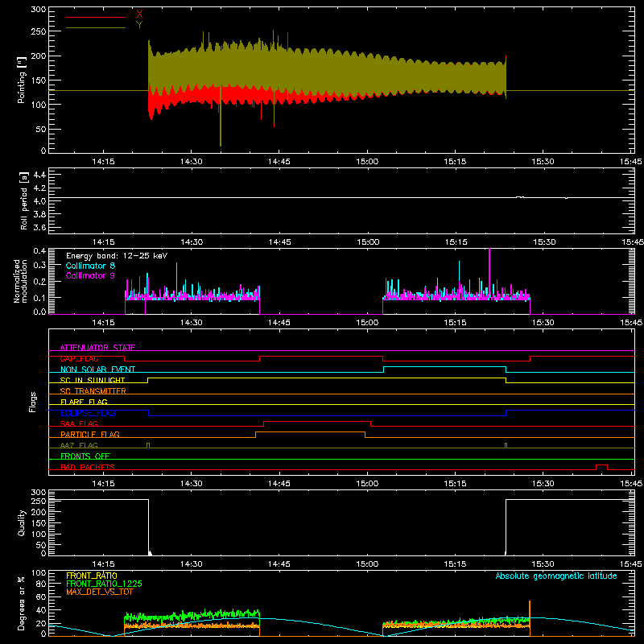
Task: Click the BAD_PACKETS flag label
Action: (88, 467)
